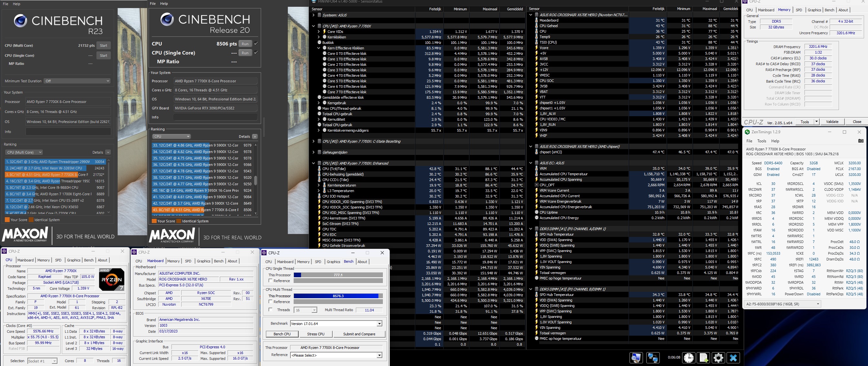Tick the Threads checkbox in CPU-Z Bench
This screenshot has width=868, height=366.
coord(270,310)
